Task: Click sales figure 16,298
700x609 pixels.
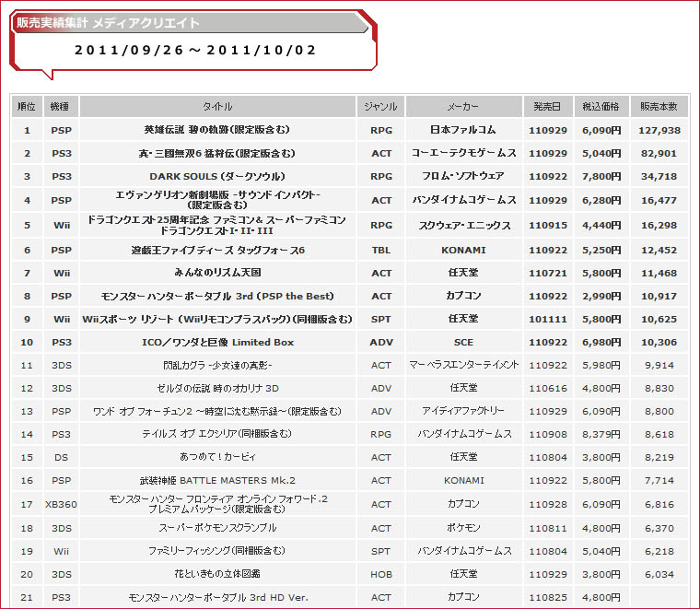Action: tap(659, 226)
